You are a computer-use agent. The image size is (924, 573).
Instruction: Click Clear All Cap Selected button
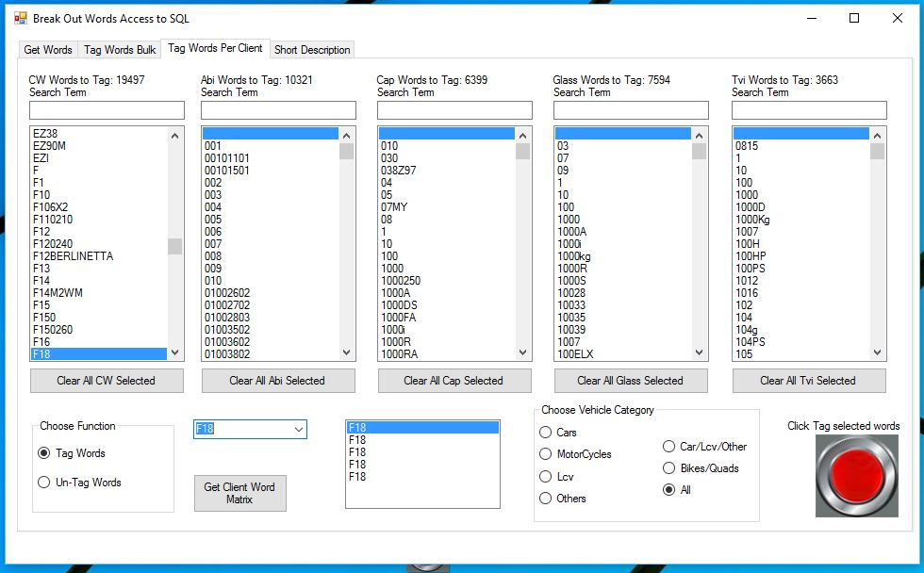pos(454,381)
